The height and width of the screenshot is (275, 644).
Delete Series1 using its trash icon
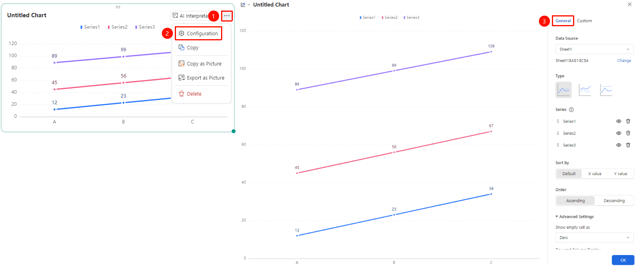(628, 121)
